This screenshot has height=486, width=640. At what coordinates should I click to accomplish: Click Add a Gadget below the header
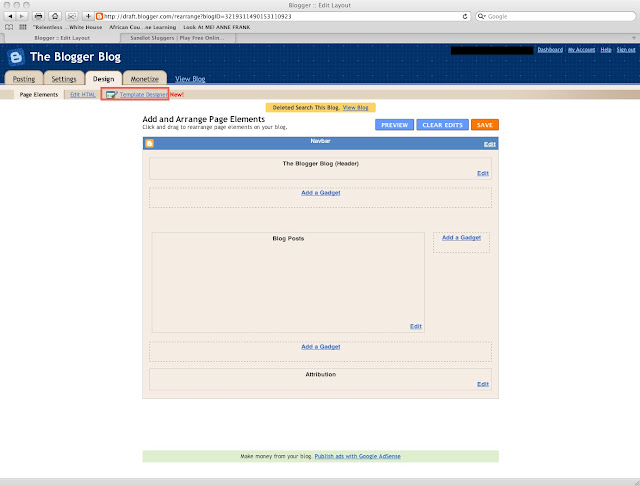(x=320, y=193)
